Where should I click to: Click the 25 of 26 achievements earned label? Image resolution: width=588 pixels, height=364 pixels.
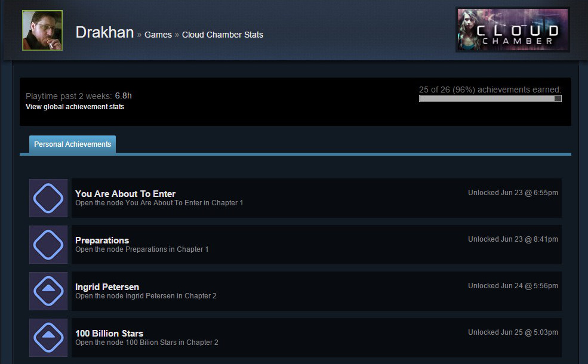point(490,90)
